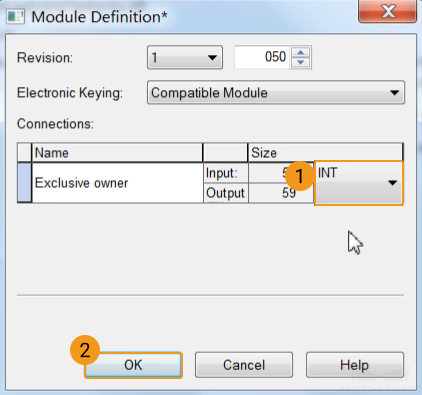Open the major Revision dropdown
This screenshot has height=395, width=422.
pyautogui.click(x=185, y=57)
